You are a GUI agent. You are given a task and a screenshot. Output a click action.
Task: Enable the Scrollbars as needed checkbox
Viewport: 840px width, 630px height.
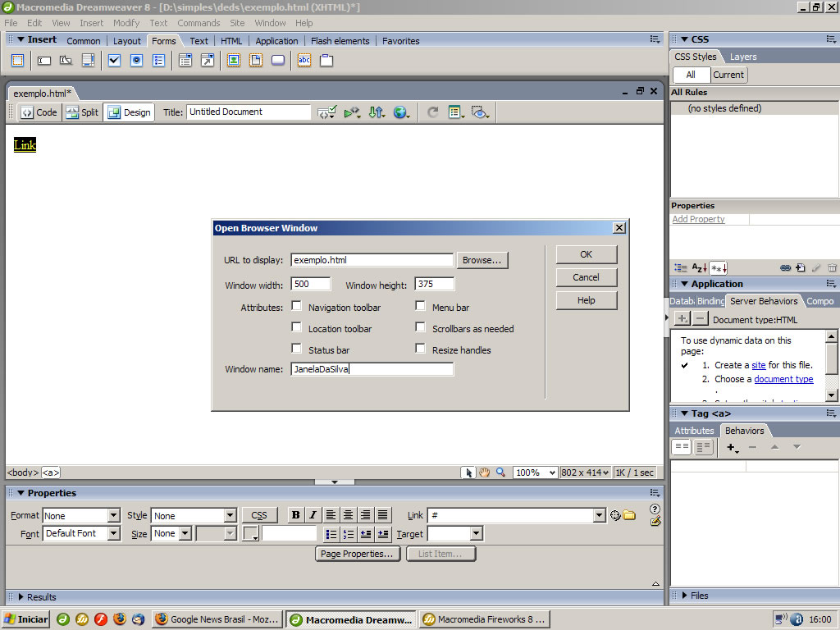click(421, 327)
